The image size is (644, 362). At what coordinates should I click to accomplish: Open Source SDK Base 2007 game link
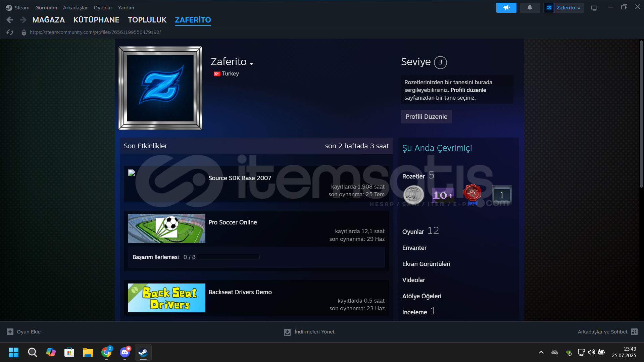click(x=240, y=178)
